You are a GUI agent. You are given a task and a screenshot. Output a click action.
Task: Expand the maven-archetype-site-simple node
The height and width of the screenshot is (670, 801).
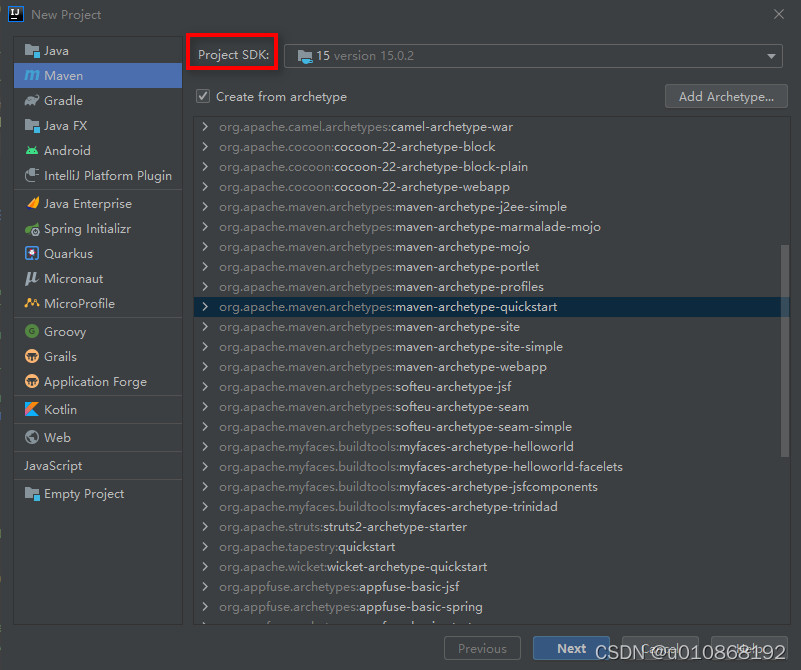tap(205, 347)
